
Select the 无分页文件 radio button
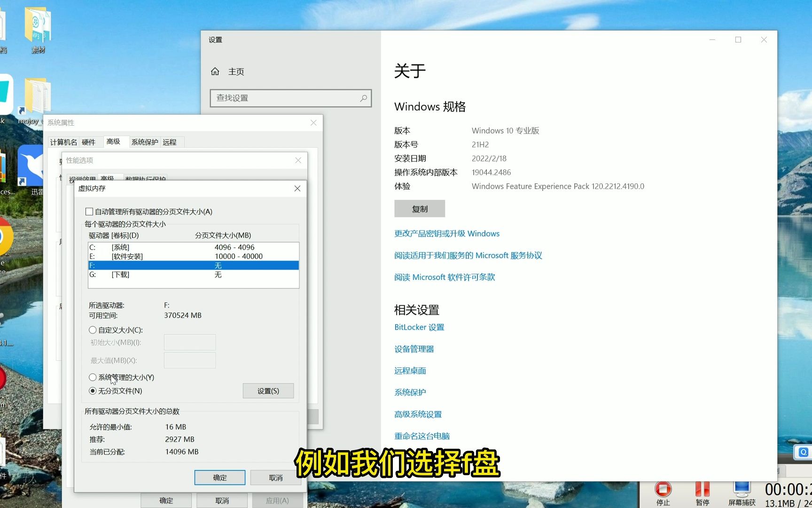point(93,391)
